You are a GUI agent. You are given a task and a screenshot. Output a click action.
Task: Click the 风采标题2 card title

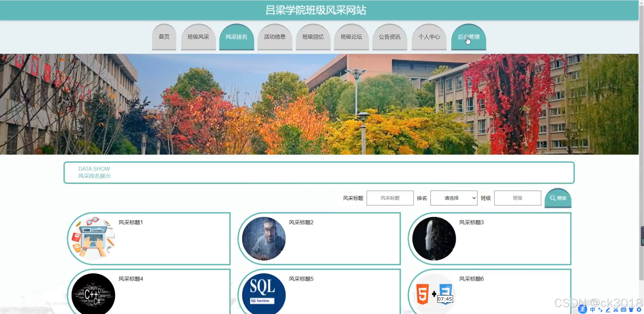(x=301, y=222)
